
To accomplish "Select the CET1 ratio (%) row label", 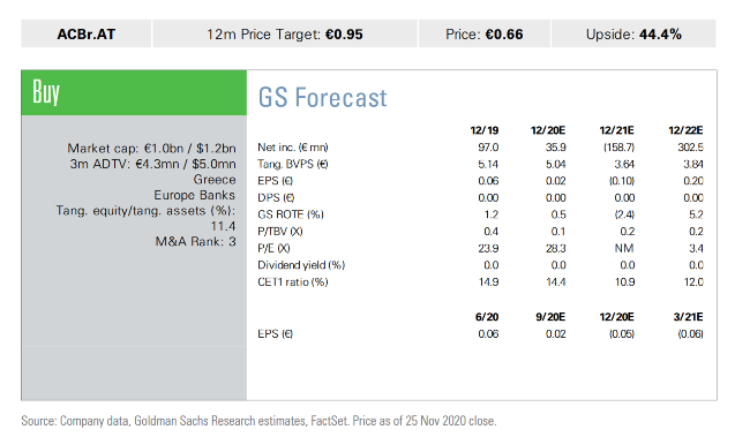I will tap(293, 282).
